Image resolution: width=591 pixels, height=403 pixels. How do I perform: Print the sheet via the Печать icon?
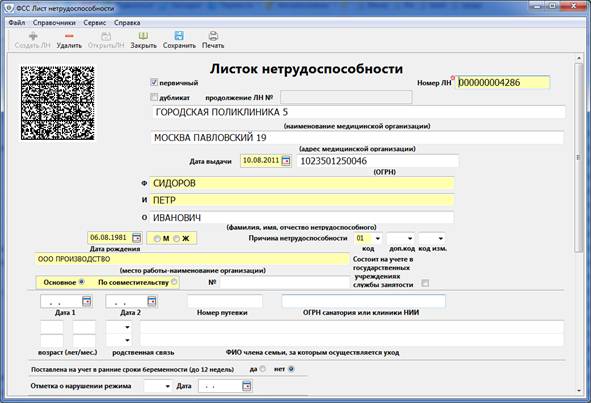(213, 36)
